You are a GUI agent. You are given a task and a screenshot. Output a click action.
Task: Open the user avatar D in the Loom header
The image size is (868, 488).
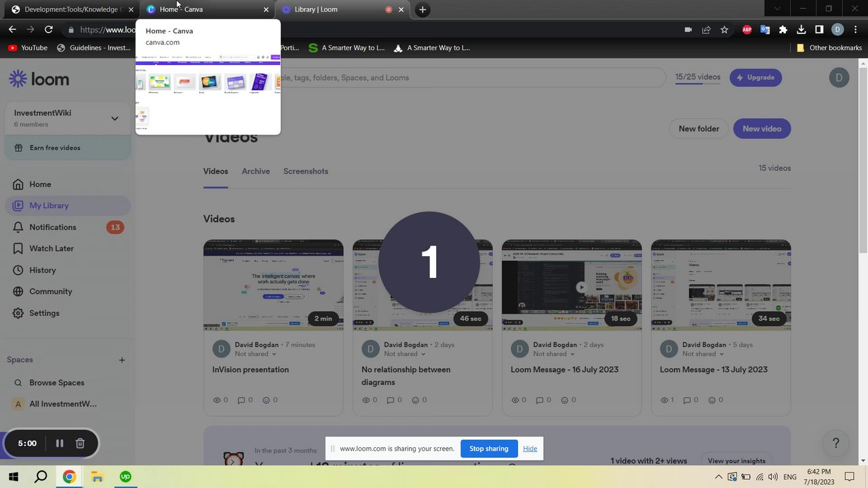click(x=839, y=77)
